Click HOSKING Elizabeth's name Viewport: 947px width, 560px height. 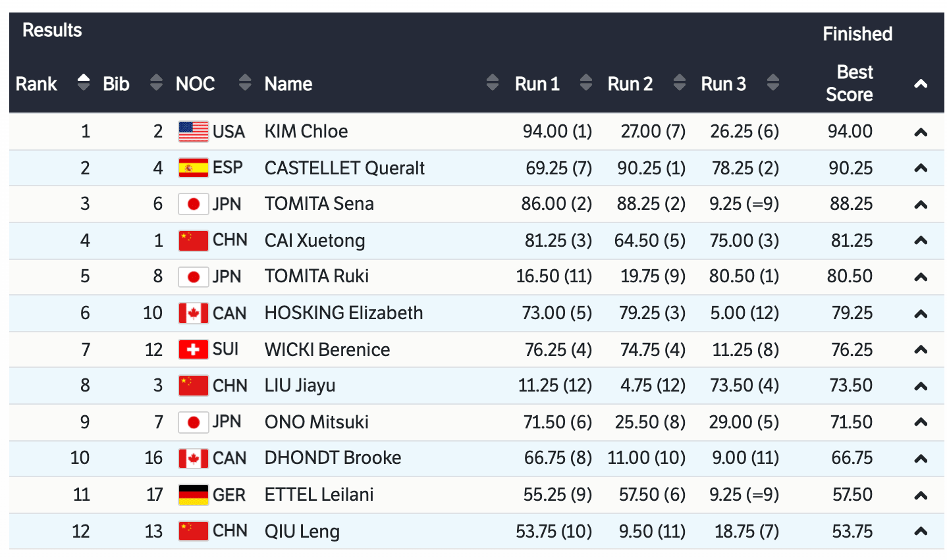pyautogui.click(x=344, y=313)
